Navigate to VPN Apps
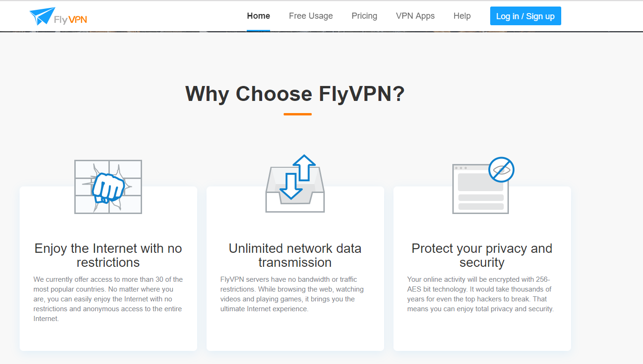This screenshot has height=364, width=643. (415, 16)
